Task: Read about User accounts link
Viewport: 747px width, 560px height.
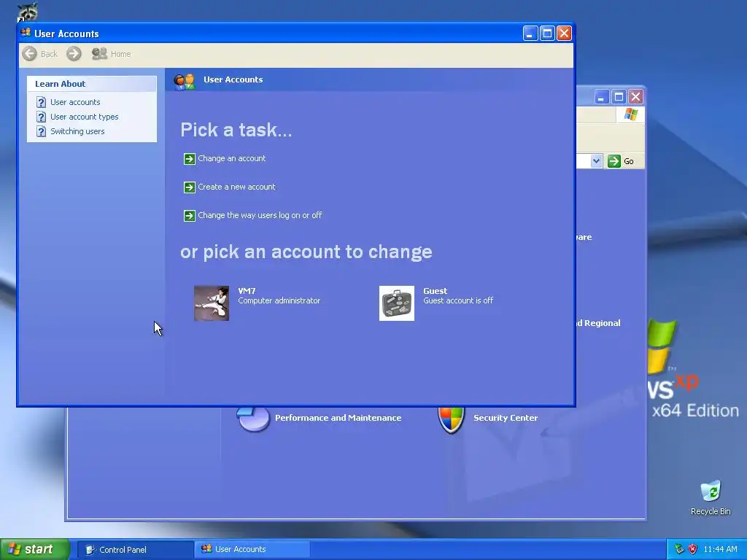Action: (75, 102)
